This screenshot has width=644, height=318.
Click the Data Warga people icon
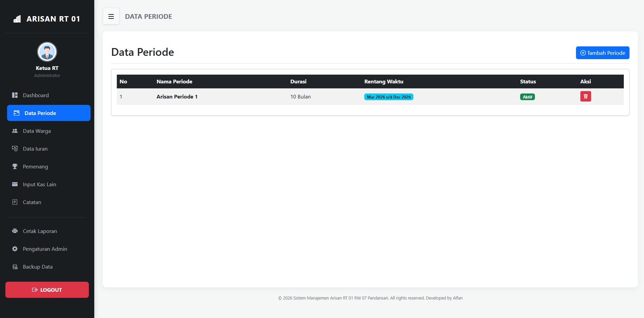pos(15,131)
